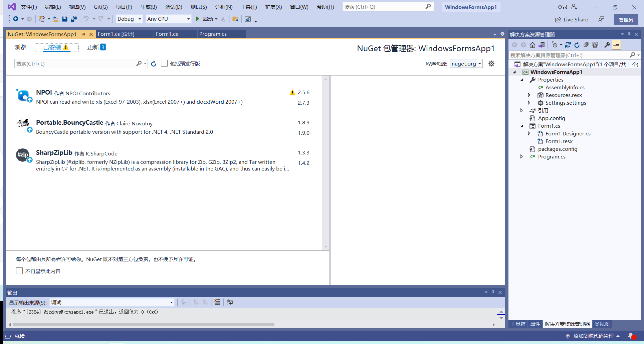Click the undo arrow icon
Screen dimensions: 644x344
pyautogui.click(x=86, y=19)
